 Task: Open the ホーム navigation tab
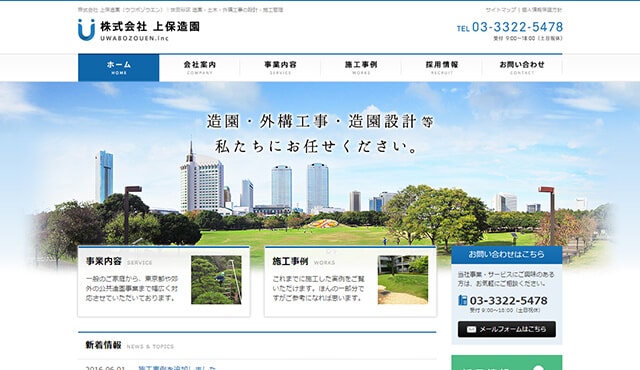(x=119, y=68)
